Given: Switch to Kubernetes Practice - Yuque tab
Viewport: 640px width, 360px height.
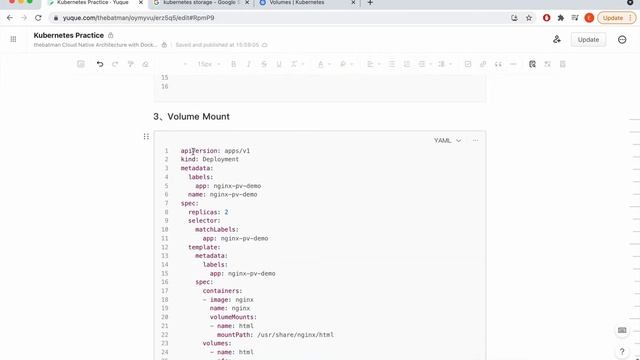Looking at the screenshot, I should click(92, 3).
